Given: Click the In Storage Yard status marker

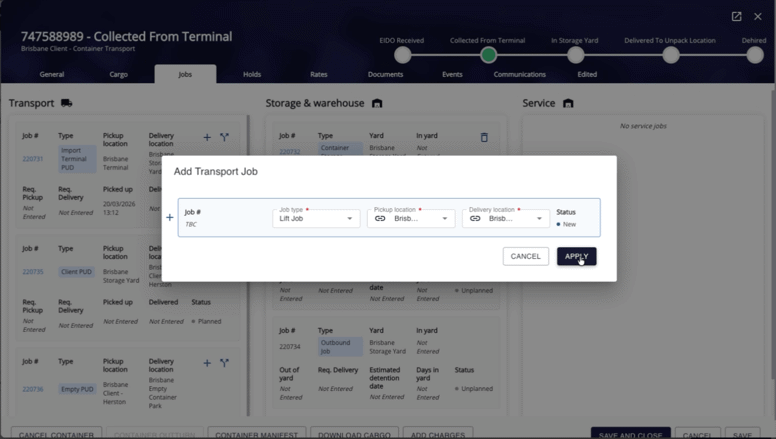Looking at the screenshot, I should click(x=575, y=55).
